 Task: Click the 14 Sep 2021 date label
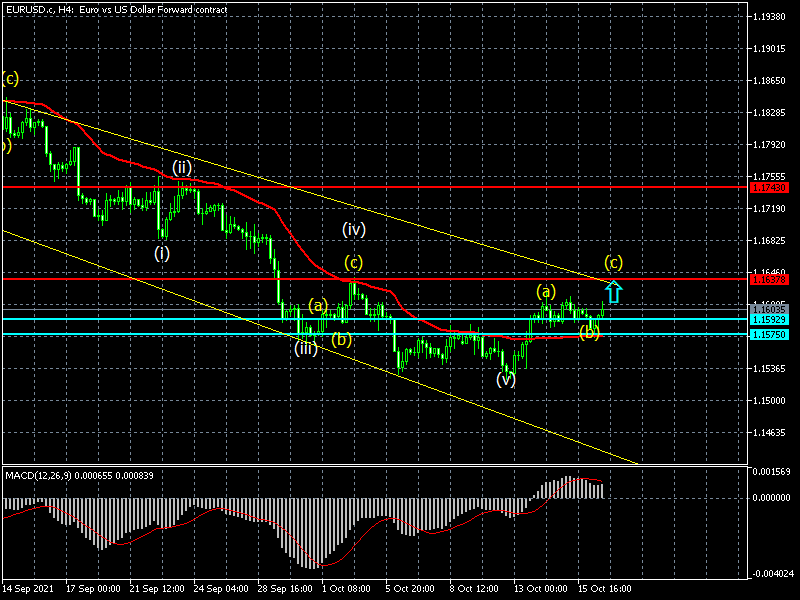[x=27, y=590]
